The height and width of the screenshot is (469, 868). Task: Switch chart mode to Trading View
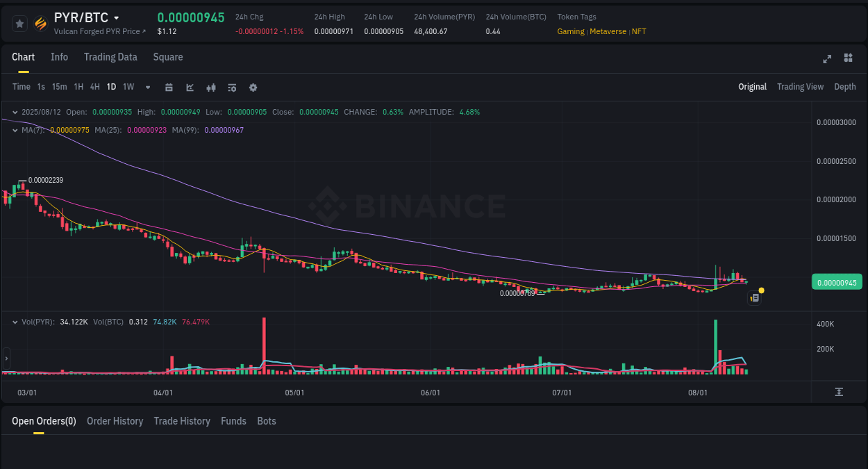(800, 87)
